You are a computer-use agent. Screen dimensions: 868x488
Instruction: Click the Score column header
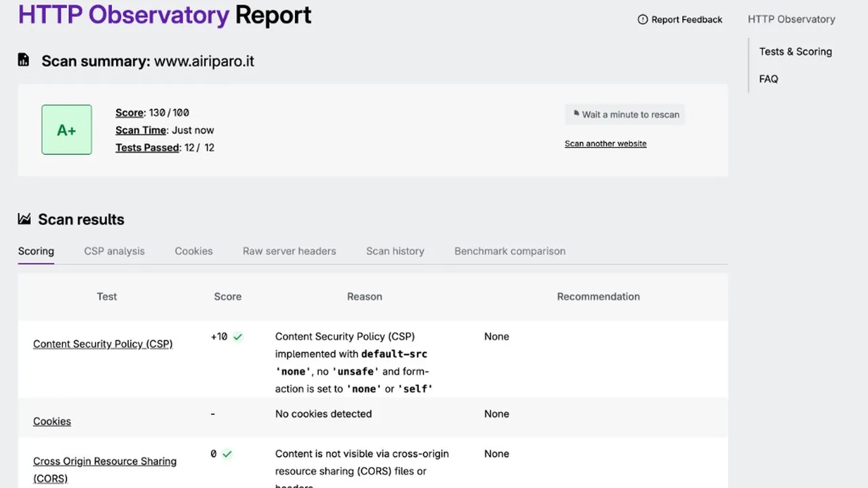click(x=228, y=296)
